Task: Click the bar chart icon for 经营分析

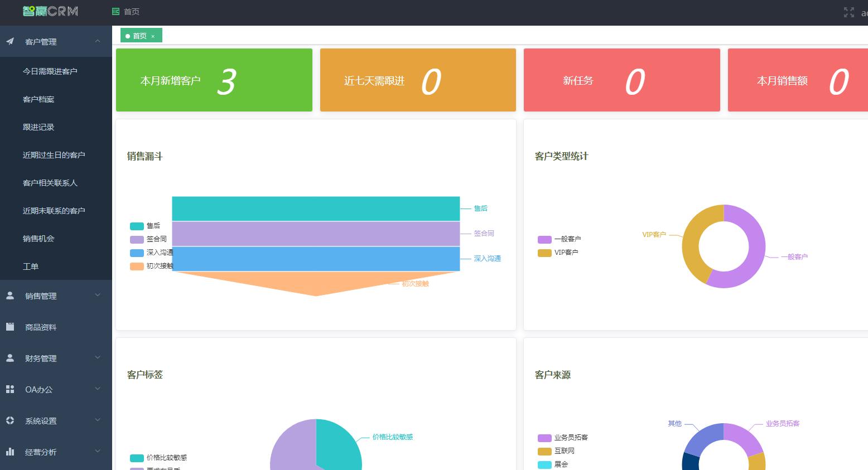Action: click(x=10, y=452)
